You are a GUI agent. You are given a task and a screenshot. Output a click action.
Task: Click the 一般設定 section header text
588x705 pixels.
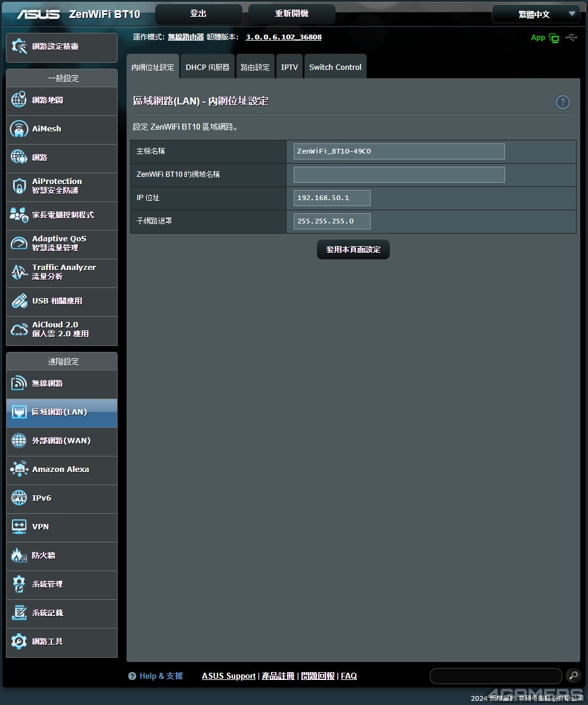(63, 78)
